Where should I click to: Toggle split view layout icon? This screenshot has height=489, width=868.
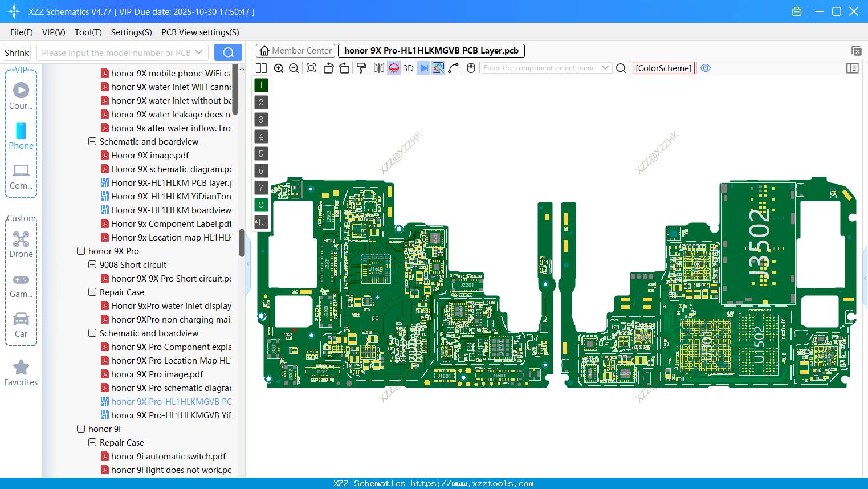[x=261, y=68]
